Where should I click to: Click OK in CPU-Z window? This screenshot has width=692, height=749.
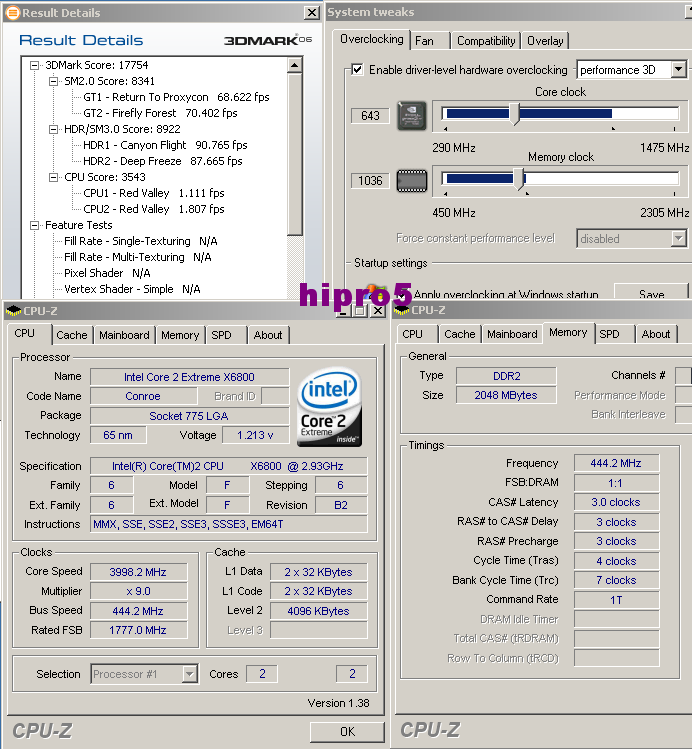[x=347, y=731]
